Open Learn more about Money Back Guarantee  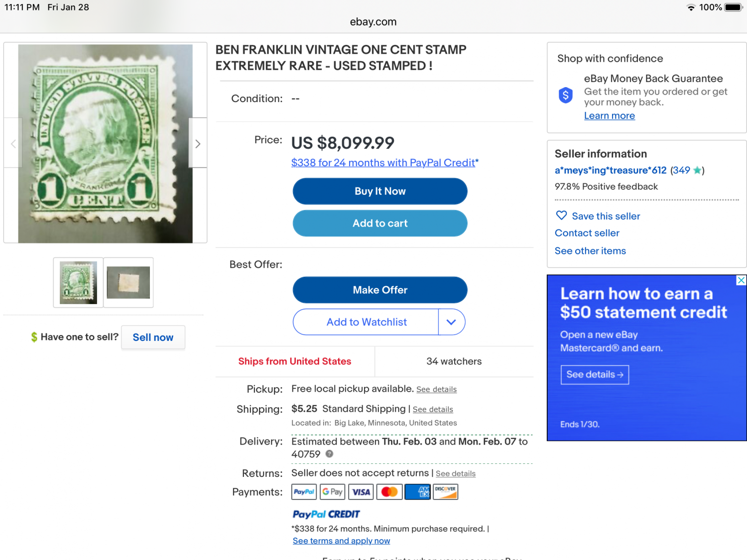(x=609, y=116)
